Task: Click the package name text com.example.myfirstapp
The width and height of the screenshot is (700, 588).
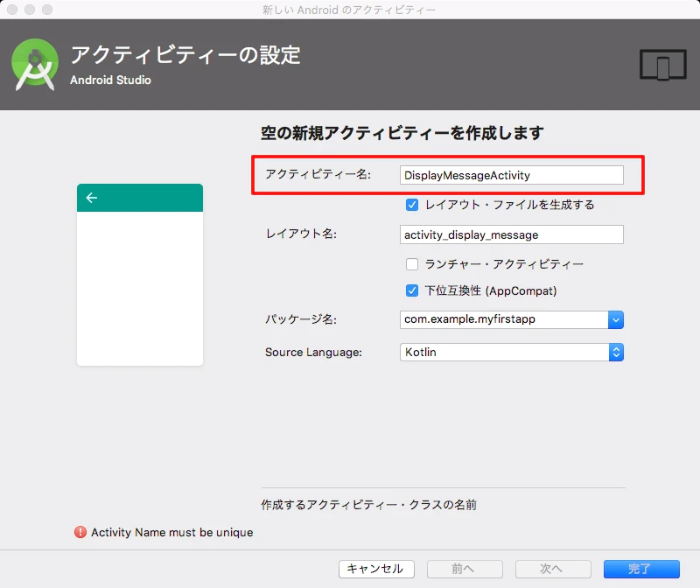Action: (x=470, y=319)
